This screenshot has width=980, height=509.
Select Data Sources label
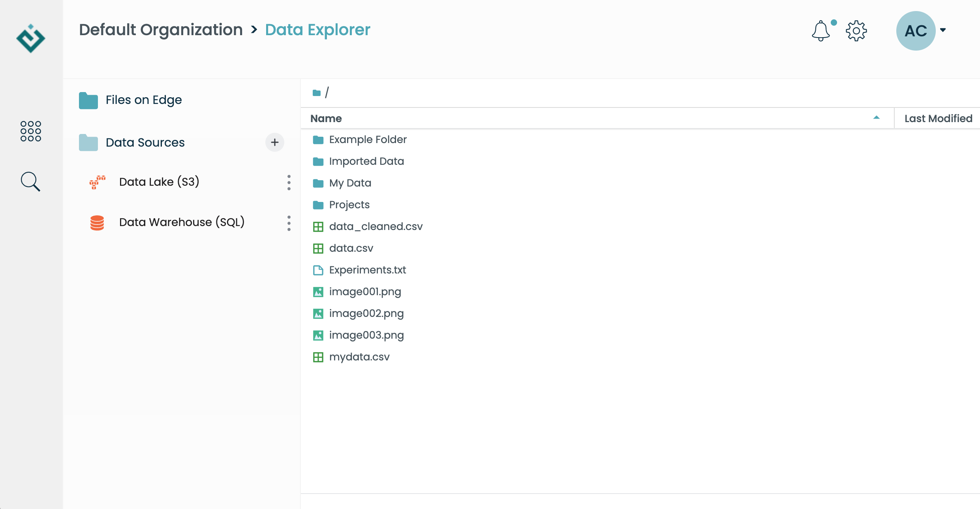[145, 142]
